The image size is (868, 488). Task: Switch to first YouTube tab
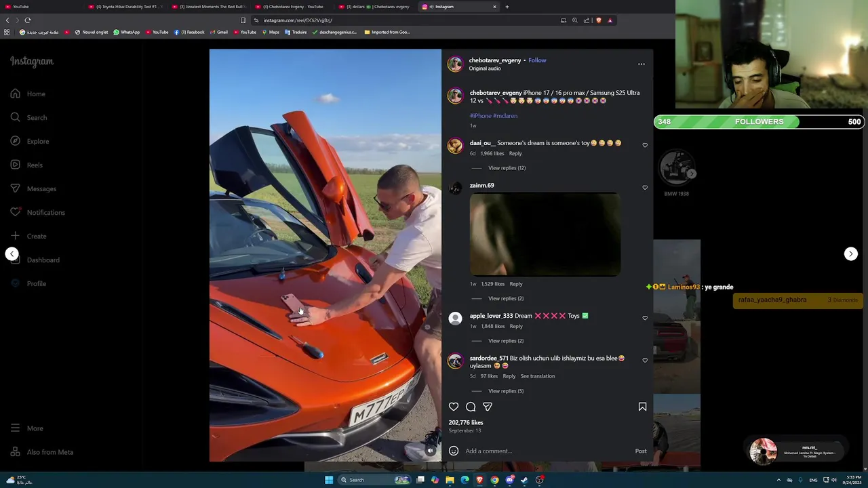(x=42, y=7)
